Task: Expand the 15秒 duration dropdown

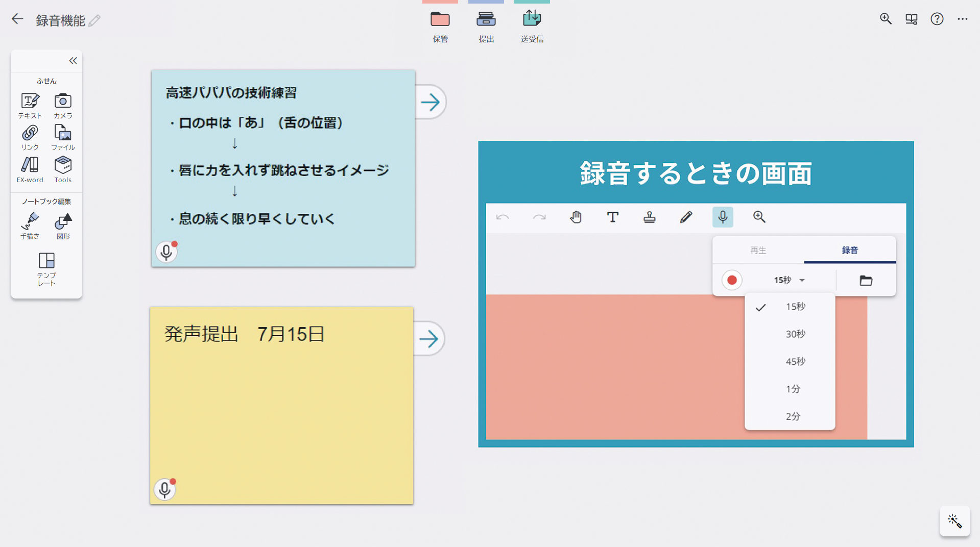Action: (x=789, y=280)
